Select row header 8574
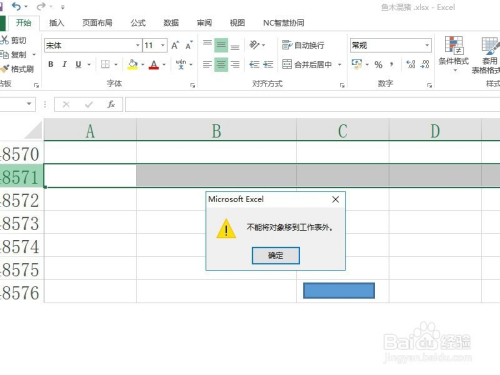Viewport: 500px width, 375px height. point(21,246)
